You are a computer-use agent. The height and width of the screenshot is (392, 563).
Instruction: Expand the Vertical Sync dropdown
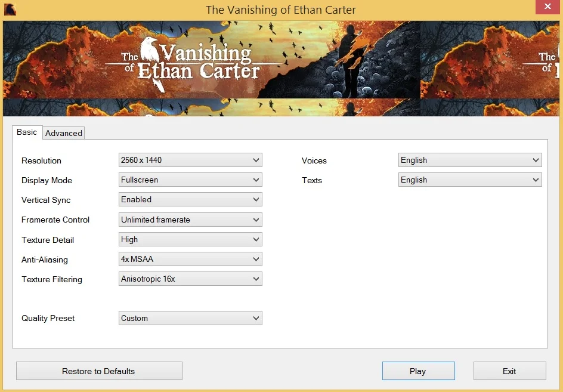190,199
